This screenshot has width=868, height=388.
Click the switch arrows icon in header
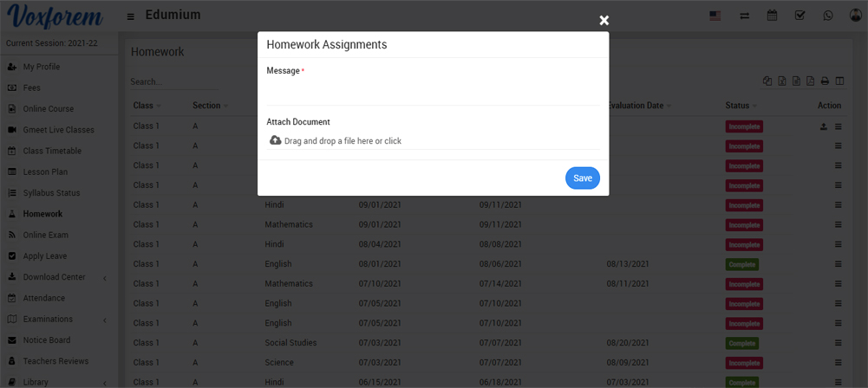744,16
